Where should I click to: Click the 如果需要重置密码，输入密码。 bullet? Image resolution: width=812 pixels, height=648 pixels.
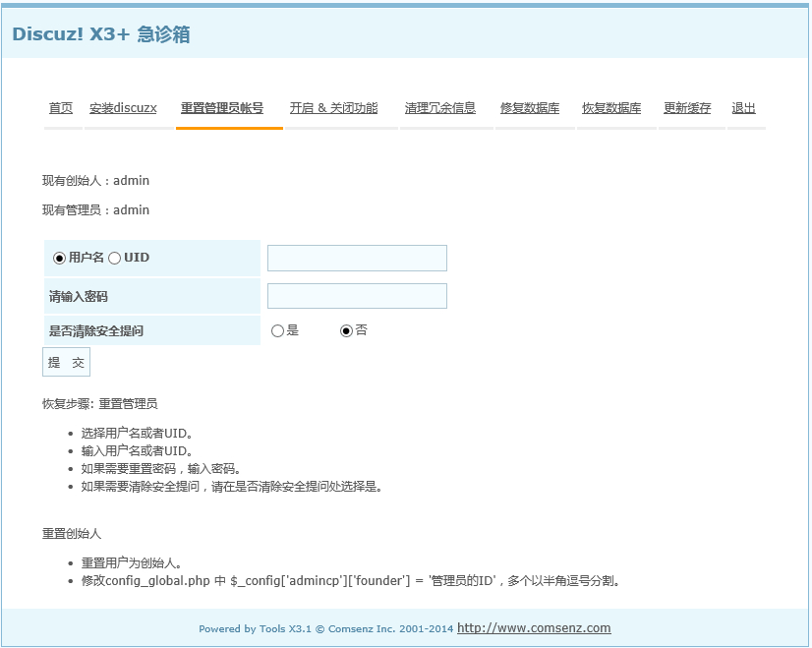click(x=161, y=469)
